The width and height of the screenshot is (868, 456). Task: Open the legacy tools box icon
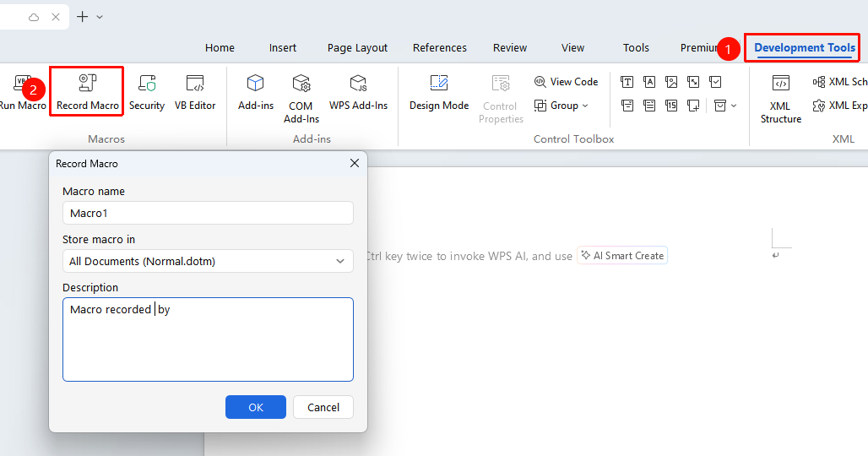click(x=720, y=106)
